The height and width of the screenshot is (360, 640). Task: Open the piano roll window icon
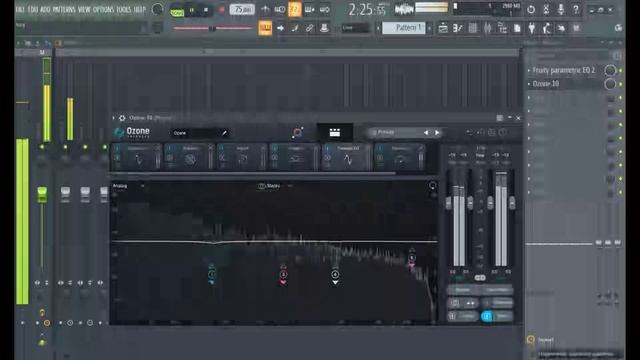458,28
